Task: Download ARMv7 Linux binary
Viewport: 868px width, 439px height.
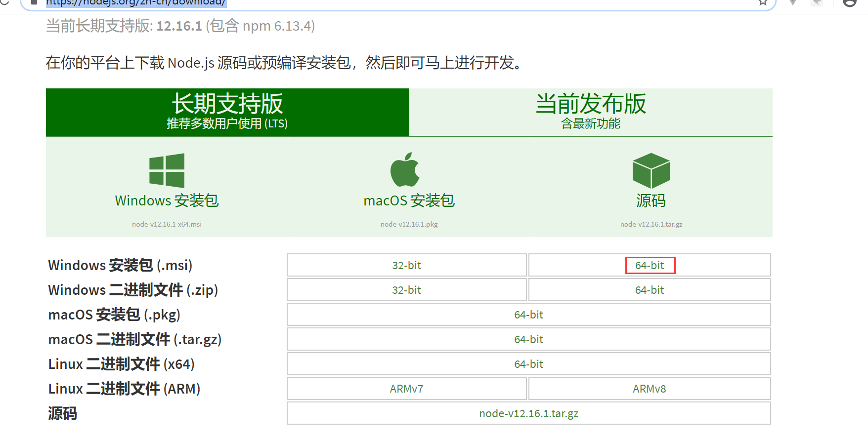Action: 407,389
